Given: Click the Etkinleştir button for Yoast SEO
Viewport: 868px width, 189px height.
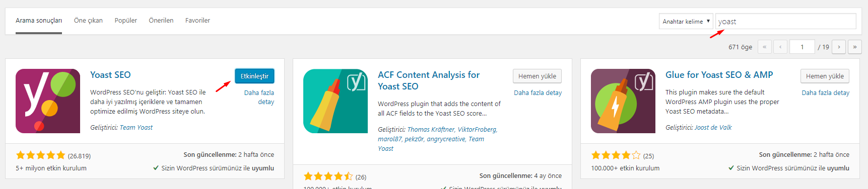Looking at the screenshot, I should pyautogui.click(x=254, y=76).
